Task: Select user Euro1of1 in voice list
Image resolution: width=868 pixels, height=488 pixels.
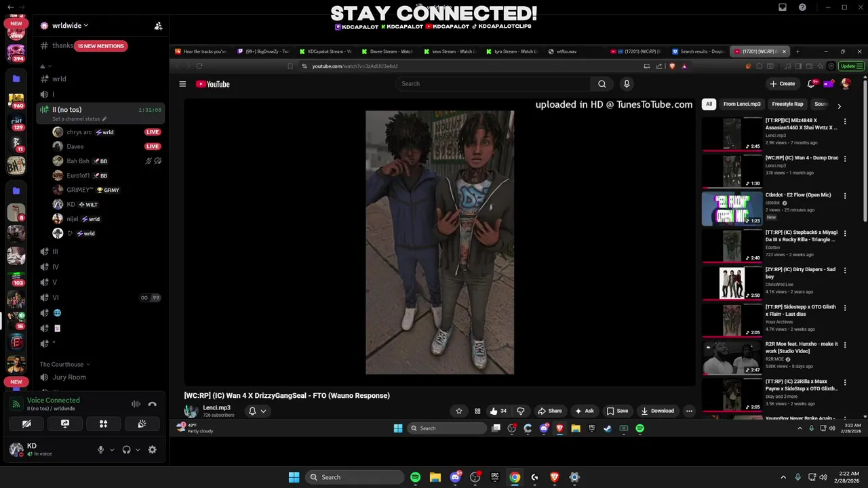Action: [x=79, y=176]
